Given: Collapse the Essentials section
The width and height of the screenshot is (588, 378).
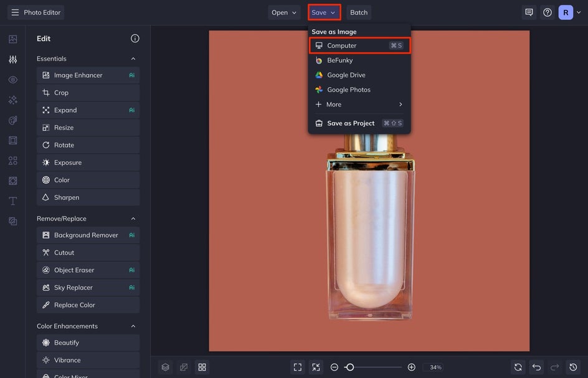Looking at the screenshot, I should click(133, 59).
